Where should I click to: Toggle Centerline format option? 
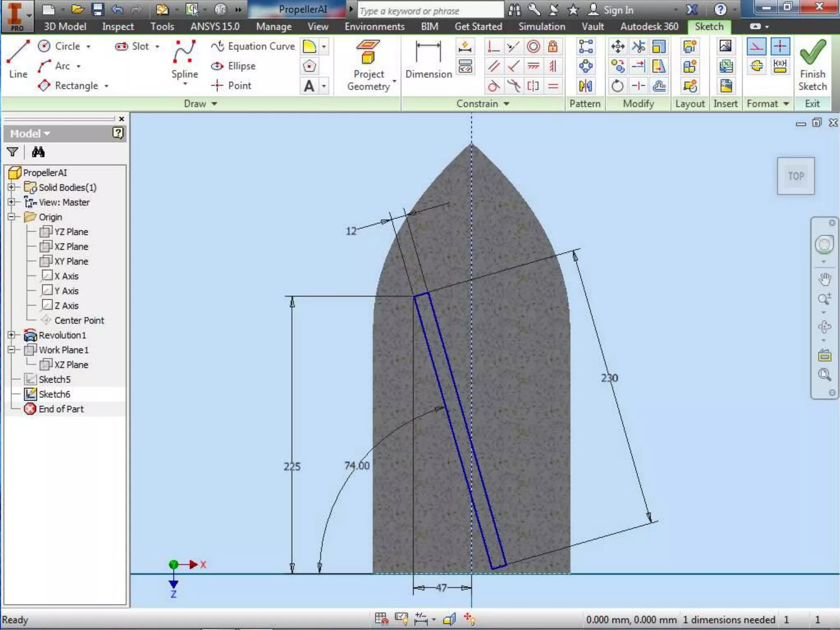point(756,66)
